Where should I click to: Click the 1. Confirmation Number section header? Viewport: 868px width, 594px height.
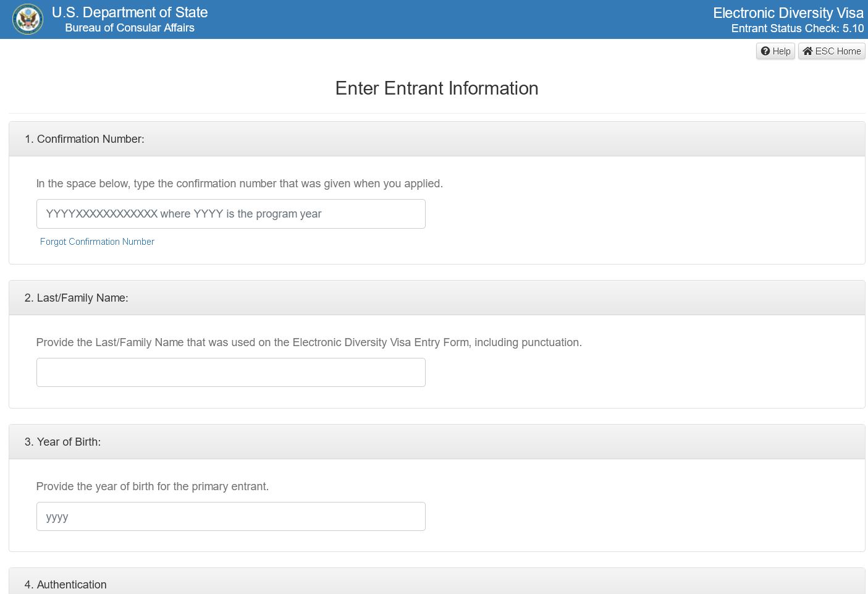pos(85,139)
